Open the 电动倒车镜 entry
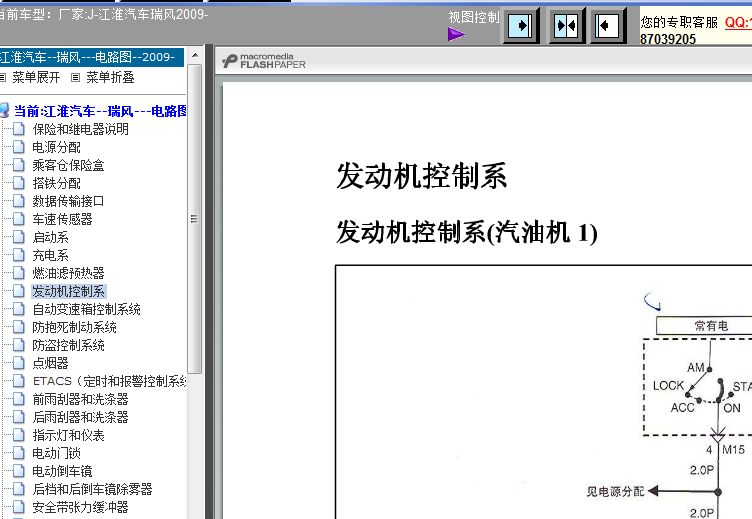The height and width of the screenshot is (519, 752). point(62,471)
